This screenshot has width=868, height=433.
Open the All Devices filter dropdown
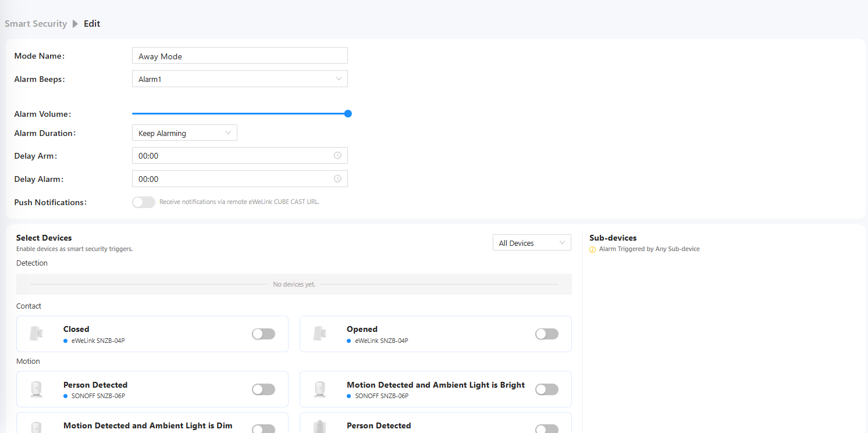532,243
